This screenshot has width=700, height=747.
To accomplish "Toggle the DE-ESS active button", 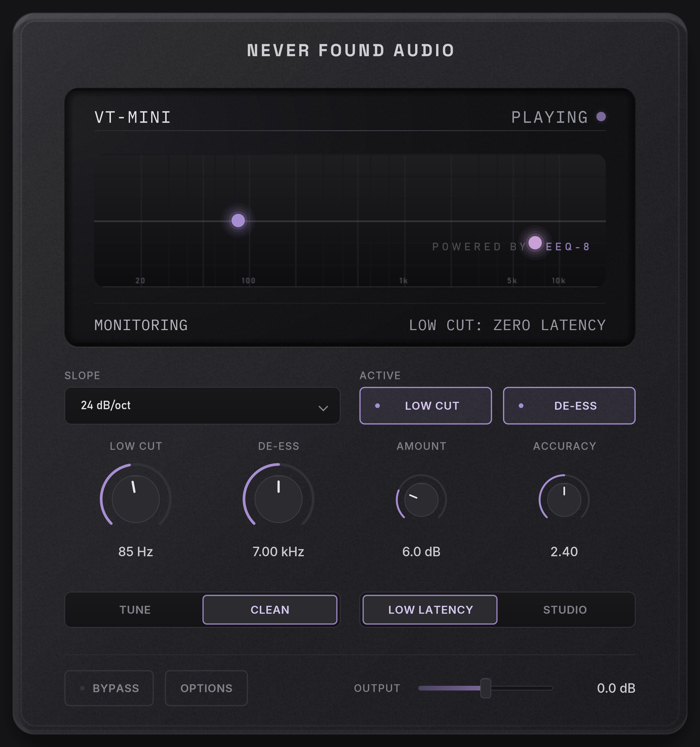I will click(569, 405).
